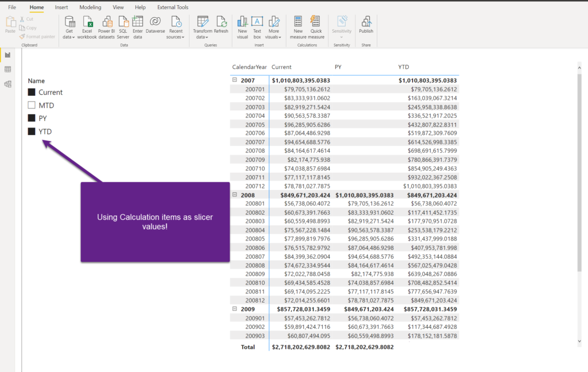Switch to Report view in left sidebar
The width and height of the screenshot is (588, 372).
click(7, 55)
